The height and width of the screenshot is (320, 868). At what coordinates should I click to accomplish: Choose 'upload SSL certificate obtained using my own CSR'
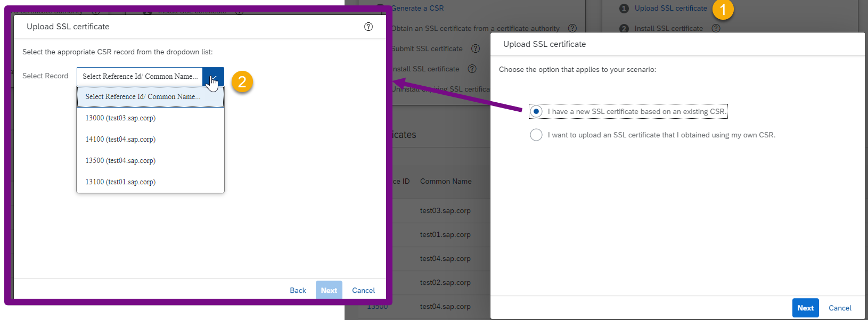(536, 135)
